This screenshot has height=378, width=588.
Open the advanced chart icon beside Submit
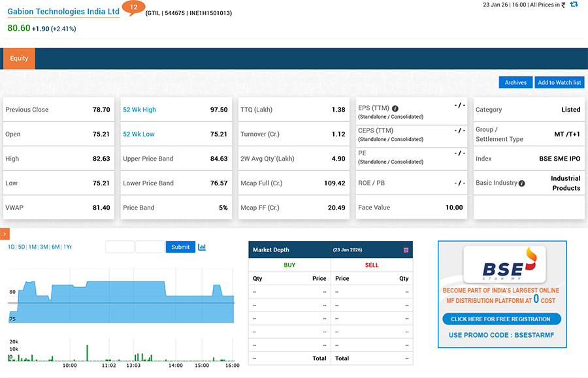[x=202, y=247]
